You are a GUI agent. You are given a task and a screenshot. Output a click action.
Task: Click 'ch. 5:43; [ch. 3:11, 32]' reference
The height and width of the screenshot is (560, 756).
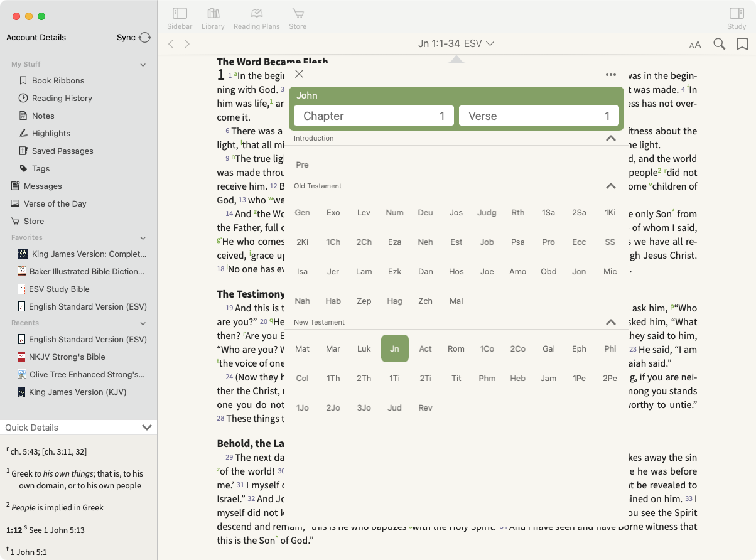pyautogui.click(x=48, y=451)
